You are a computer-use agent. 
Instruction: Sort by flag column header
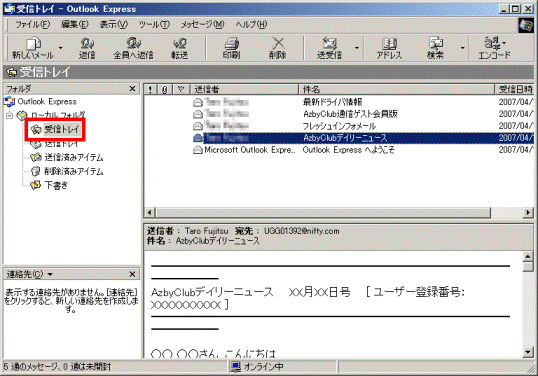(x=181, y=90)
